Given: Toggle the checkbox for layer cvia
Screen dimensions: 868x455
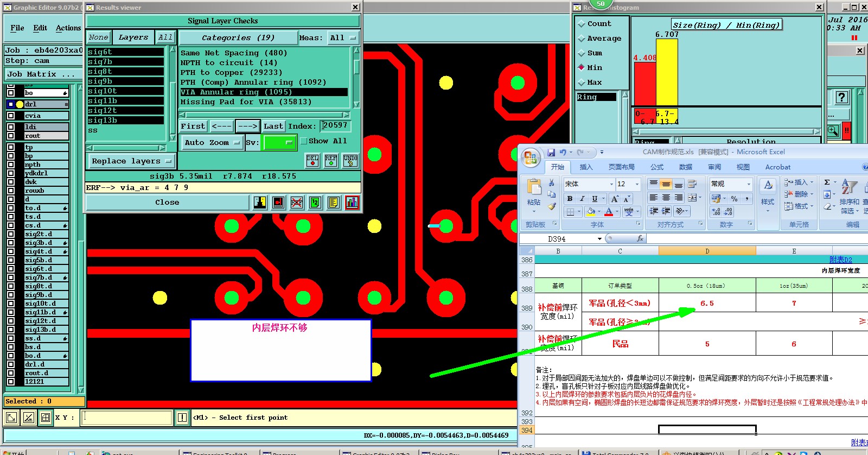Looking at the screenshot, I should pyautogui.click(x=11, y=116).
